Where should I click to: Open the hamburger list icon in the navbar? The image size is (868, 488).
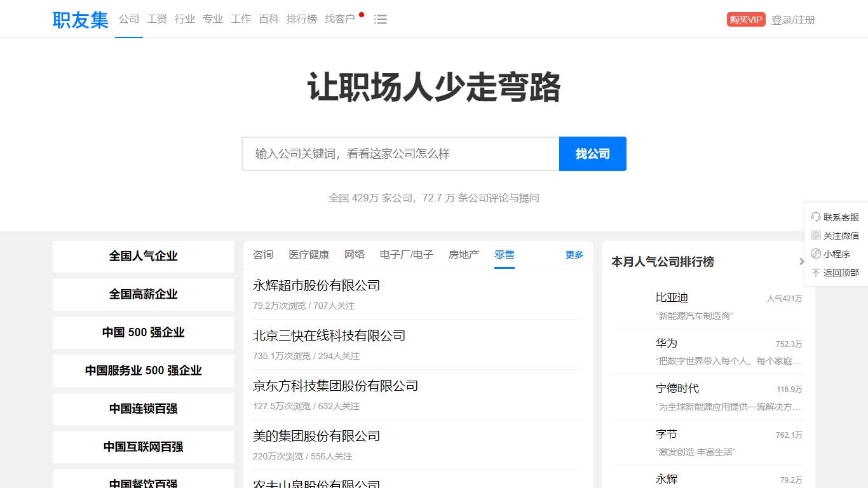pyautogui.click(x=380, y=19)
